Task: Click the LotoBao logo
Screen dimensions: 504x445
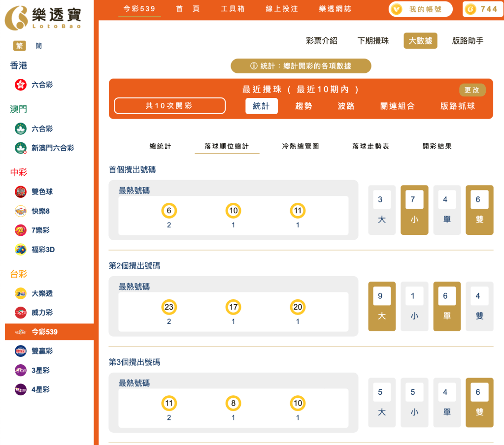Action: [43, 18]
